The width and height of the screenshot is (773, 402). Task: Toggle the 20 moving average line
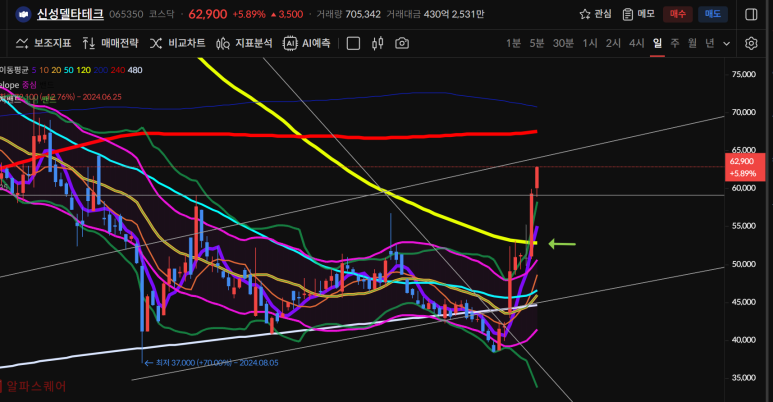tap(56, 70)
